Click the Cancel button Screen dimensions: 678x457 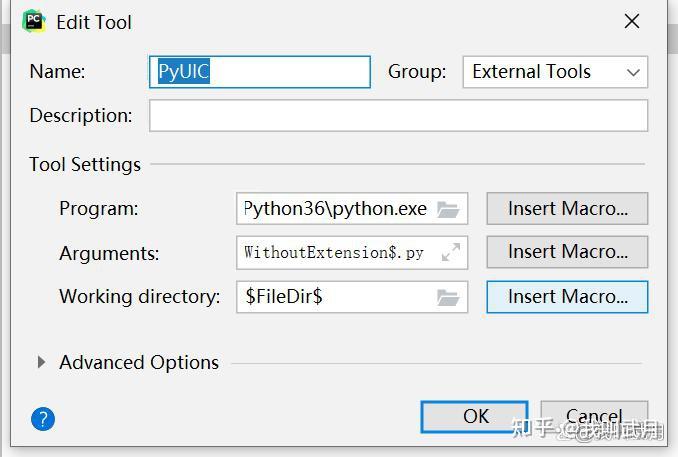[x=594, y=416]
